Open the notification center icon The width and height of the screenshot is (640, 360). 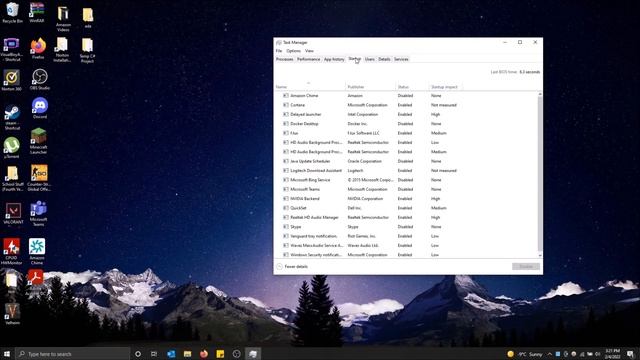tap(631, 354)
